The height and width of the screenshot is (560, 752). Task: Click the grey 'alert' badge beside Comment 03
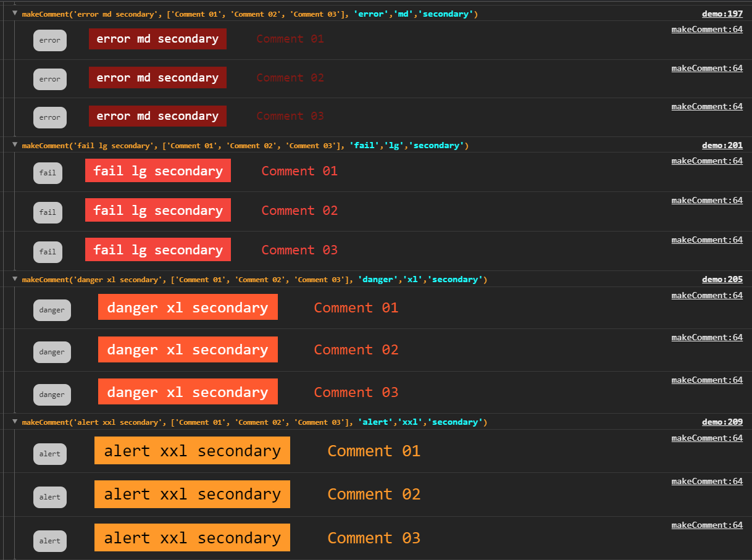(50, 541)
